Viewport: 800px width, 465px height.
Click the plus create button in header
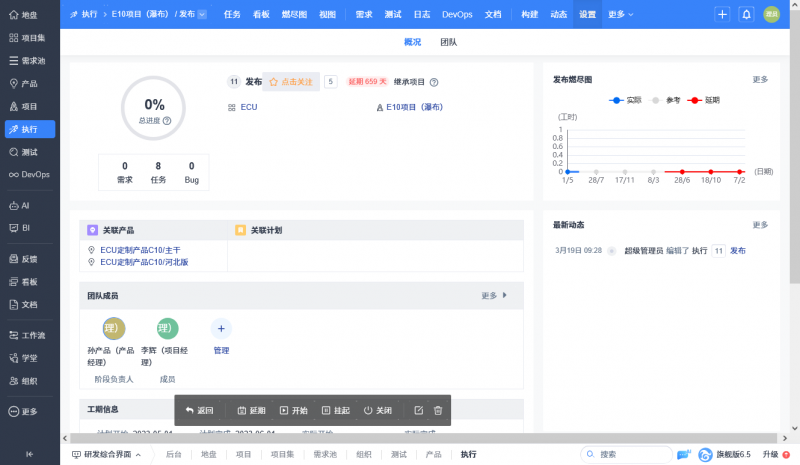coord(723,14)
